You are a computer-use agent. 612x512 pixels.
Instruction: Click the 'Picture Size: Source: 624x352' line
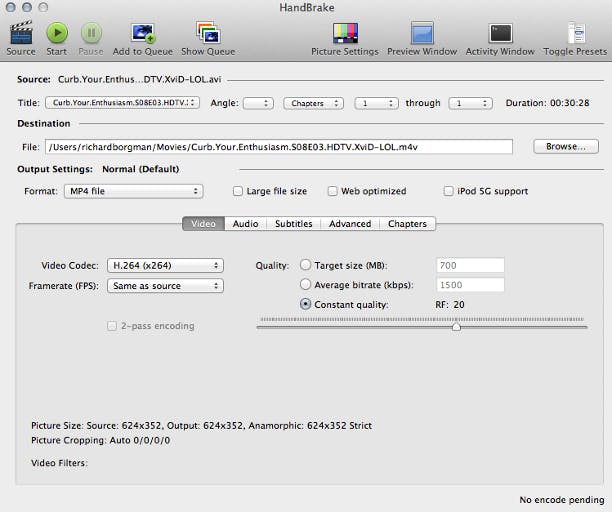(201, 425)
